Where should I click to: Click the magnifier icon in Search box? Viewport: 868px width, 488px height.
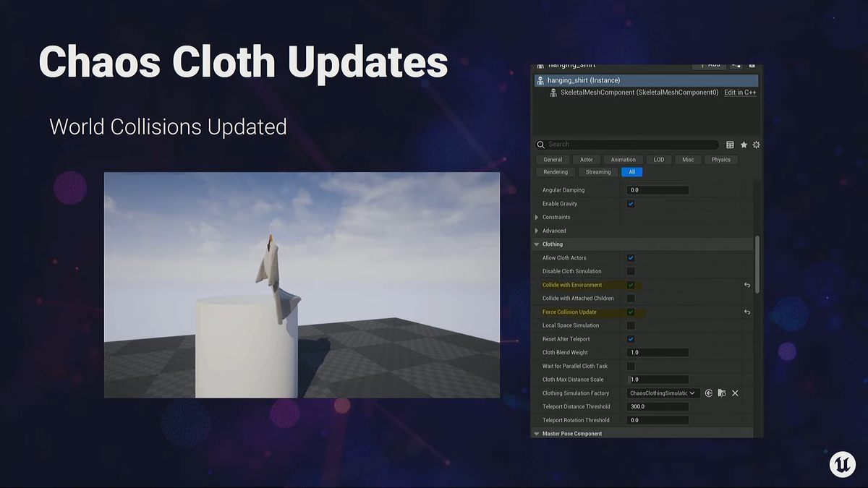(x=542, y=145)
